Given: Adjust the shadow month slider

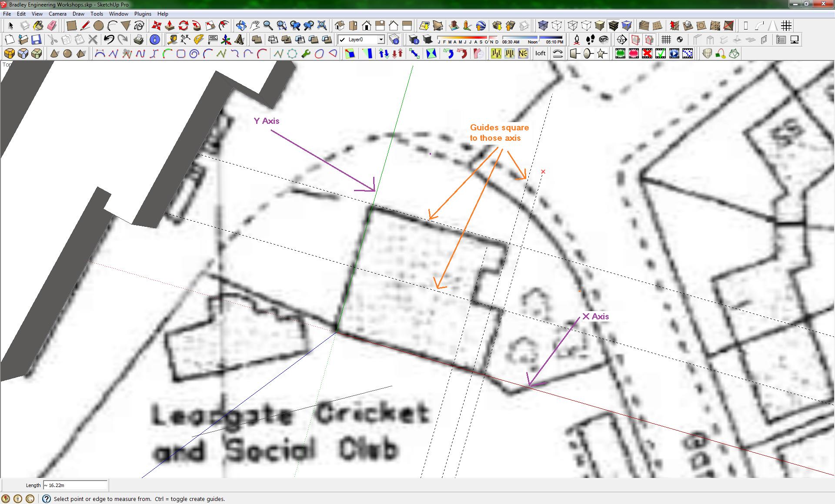Looking at the screenshot, I should coord(468,40).
